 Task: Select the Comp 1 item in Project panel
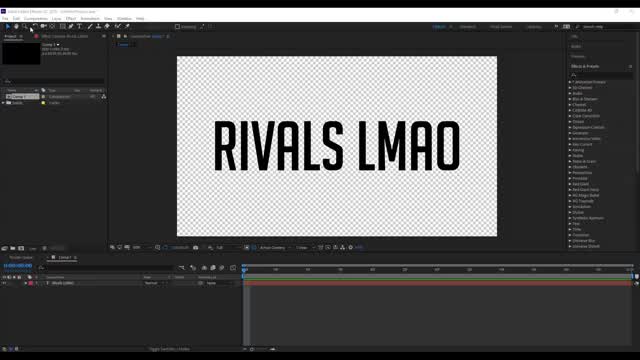(x=23, y=97)
